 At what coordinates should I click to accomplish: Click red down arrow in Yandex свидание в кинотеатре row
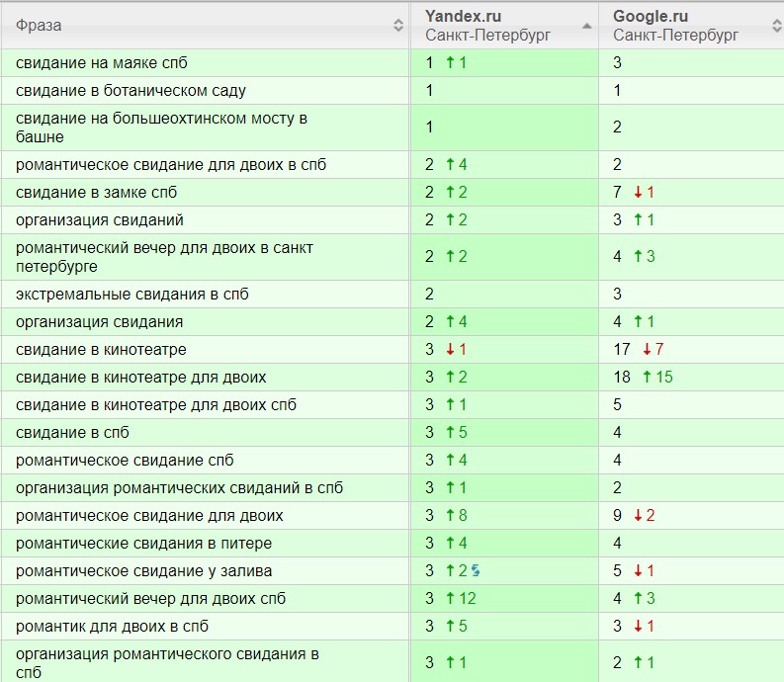pyautogui.click(x=450, y=350)
